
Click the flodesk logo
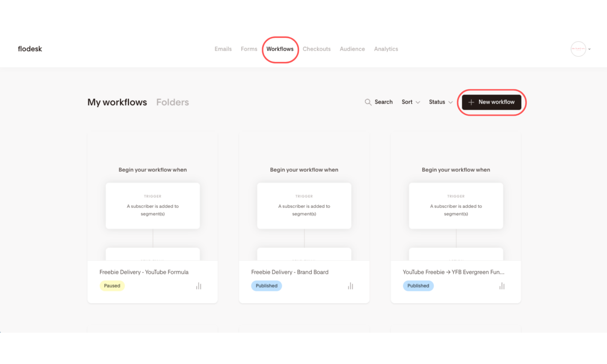30,49
